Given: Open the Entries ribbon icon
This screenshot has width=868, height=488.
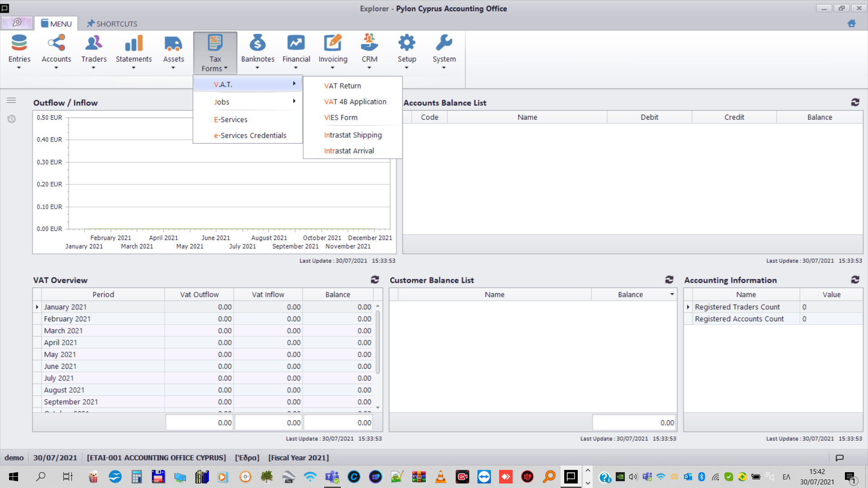Looking at the screenshot, I should tap(19, 43).
